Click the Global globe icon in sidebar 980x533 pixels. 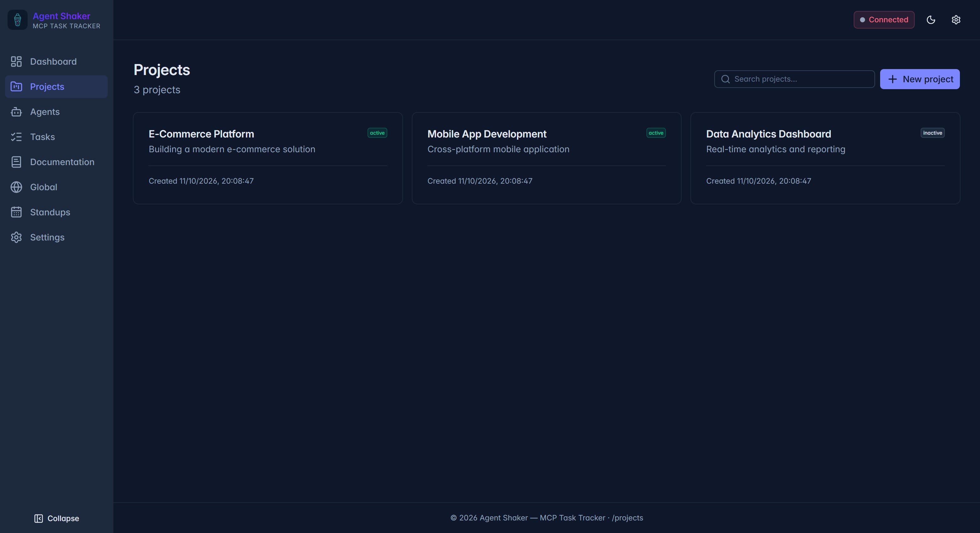click(16, 187)
